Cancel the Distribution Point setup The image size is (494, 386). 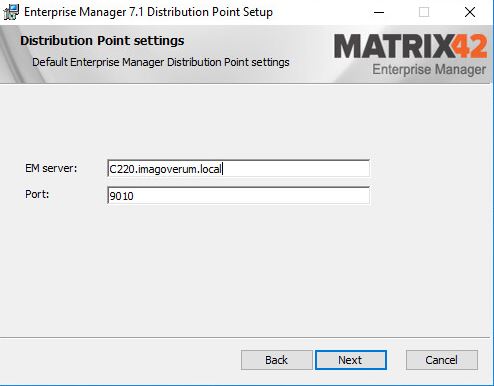[442, 360]
